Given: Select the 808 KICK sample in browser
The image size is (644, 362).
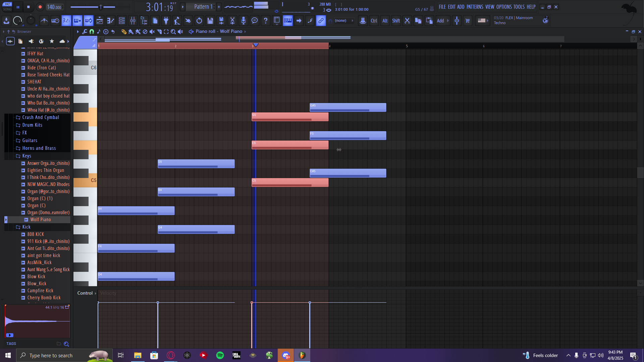Looking at the screenshot, I should (36, 234).
